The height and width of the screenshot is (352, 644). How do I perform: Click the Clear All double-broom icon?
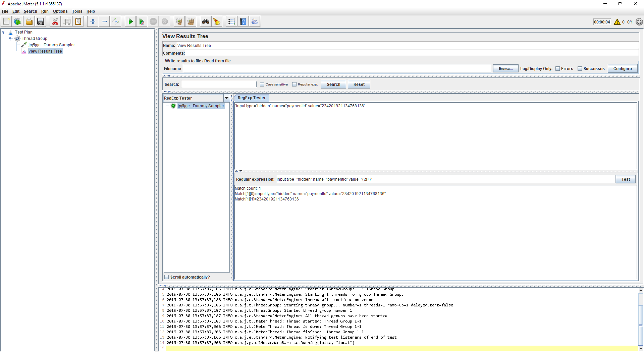coord(191,22)
